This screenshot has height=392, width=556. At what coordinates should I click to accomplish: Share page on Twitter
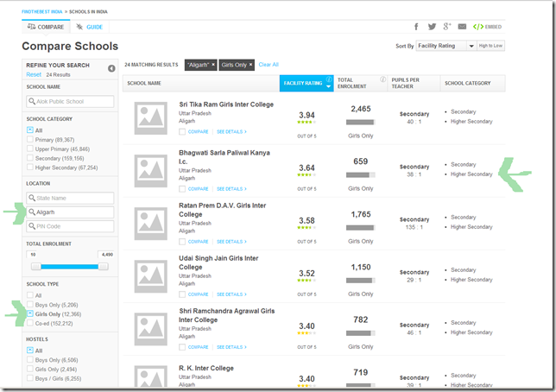coord(431,27)
